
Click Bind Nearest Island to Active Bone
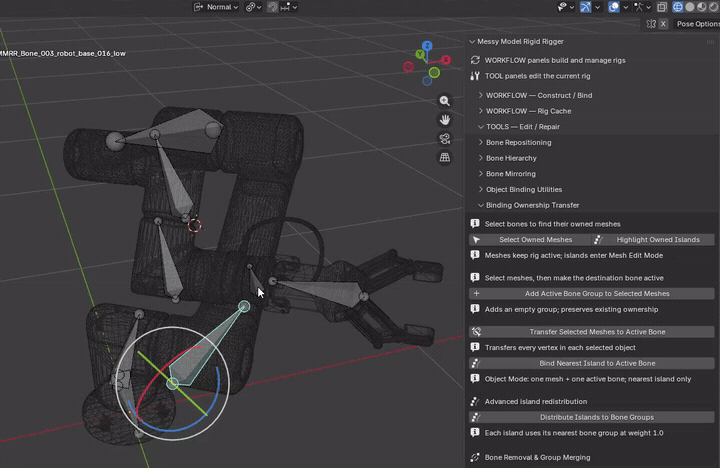(x=592, y=363)
